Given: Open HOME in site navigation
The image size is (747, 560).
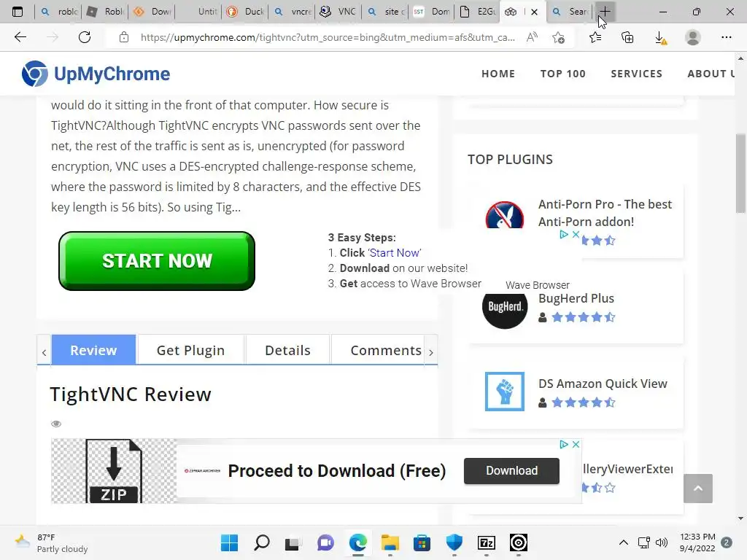Looking at the screenshot, I should (x=498, y=74).
